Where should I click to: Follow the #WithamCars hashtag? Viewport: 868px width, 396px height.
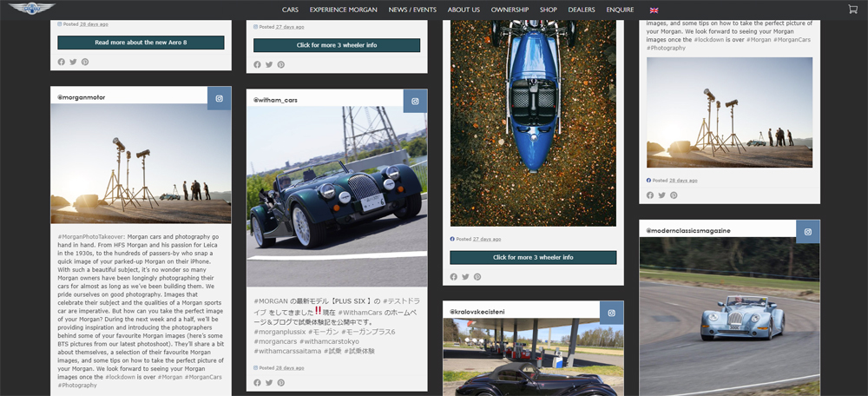pos(358,312)
